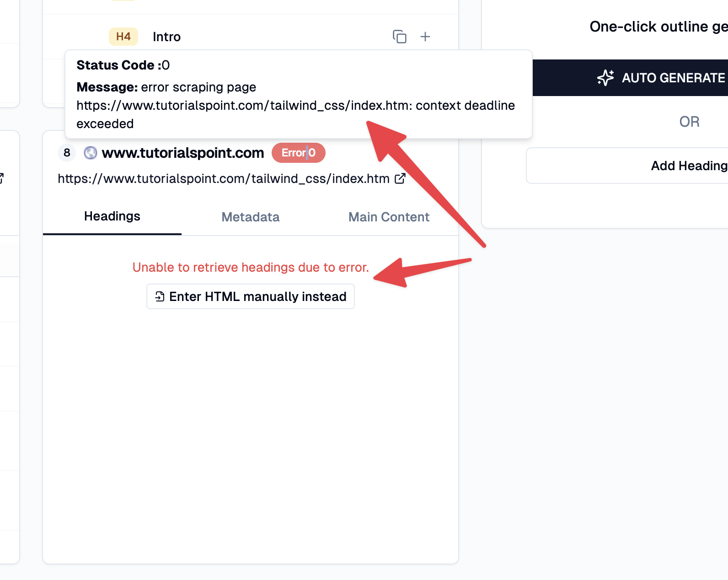Click the red Error 0 badge
The width and height of the screenshot is (728, 580).
tap(298, 153)
